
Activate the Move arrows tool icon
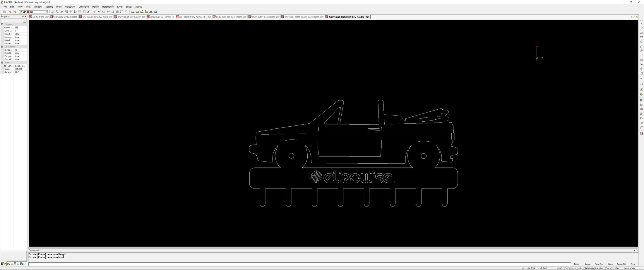click(71, 12)
